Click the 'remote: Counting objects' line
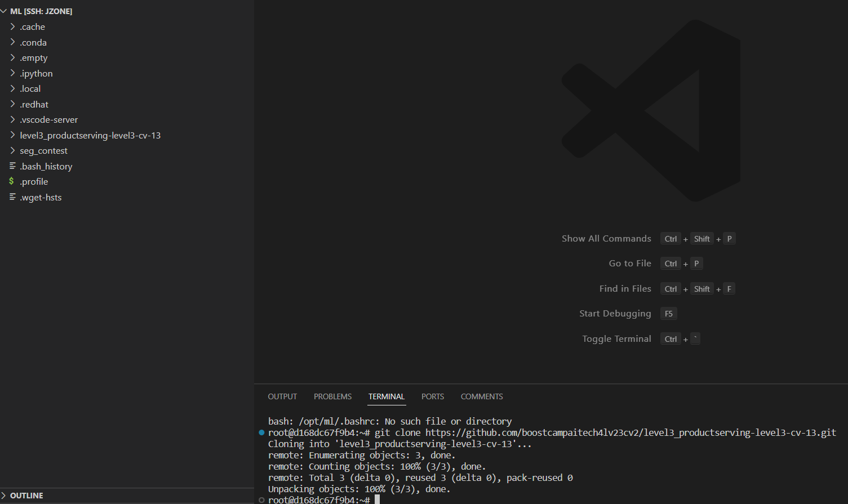The image size is (848, 504). pos(377,466)
